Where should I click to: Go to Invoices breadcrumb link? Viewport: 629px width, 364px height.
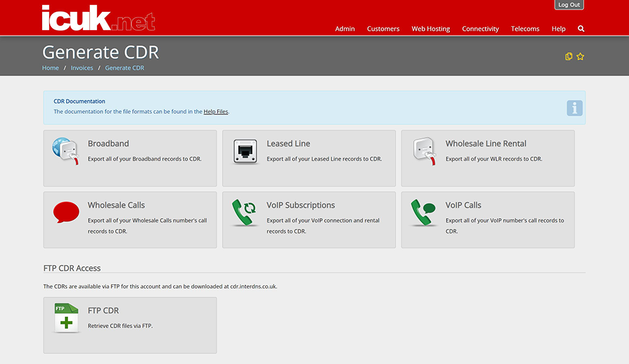tap(82, 68)
